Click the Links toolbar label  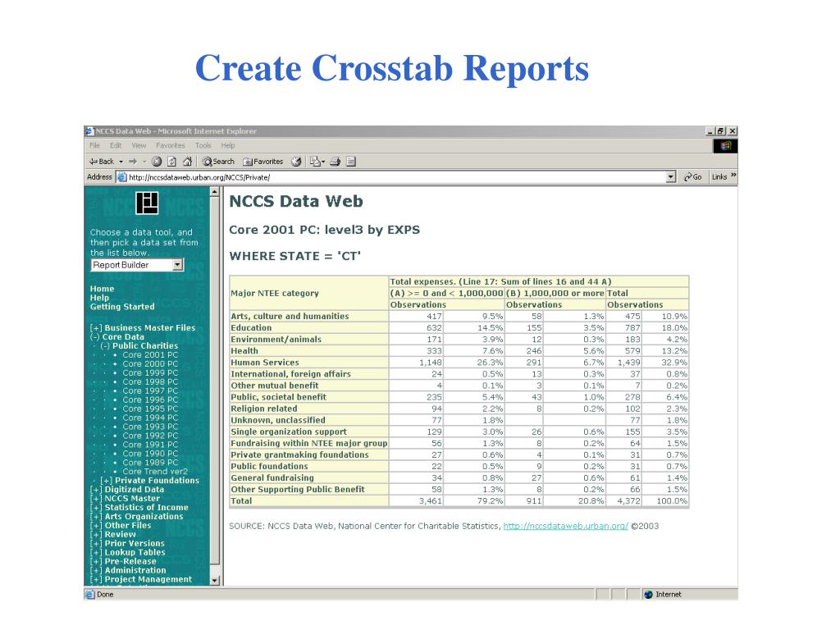[719, 177]
